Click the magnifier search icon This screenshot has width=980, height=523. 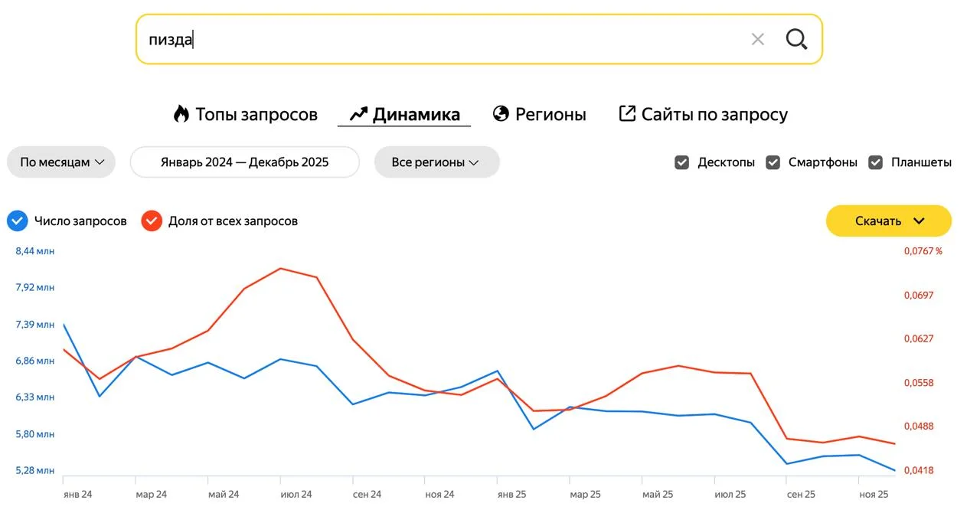[x=796, y=39]
